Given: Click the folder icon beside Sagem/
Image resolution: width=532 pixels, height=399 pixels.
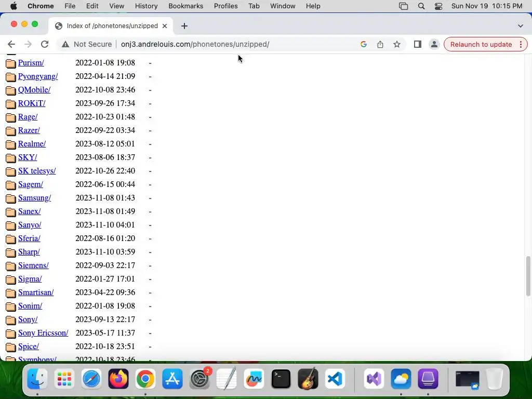Looking at the screenshot, I should 11,185.
